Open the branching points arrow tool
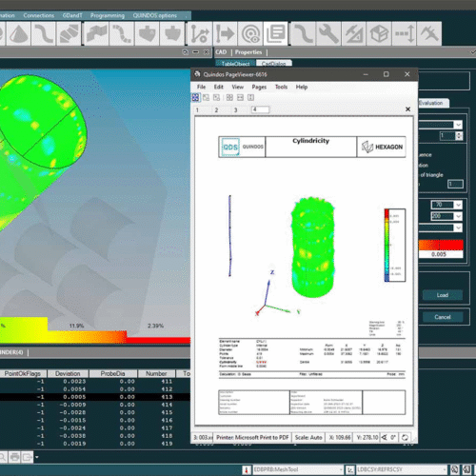The image size is (476, 476). (200, 33)
